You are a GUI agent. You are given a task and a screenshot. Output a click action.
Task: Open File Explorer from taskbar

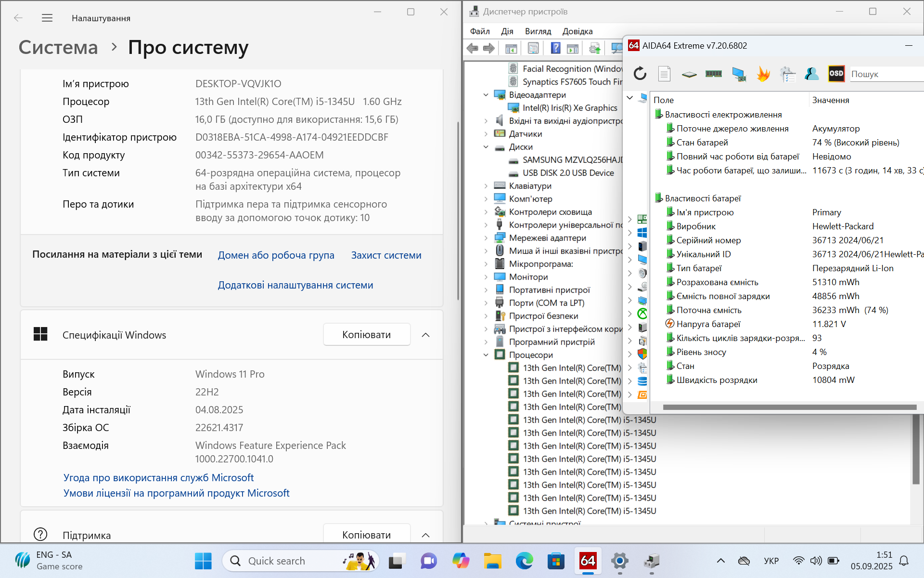tap(492, 561)
